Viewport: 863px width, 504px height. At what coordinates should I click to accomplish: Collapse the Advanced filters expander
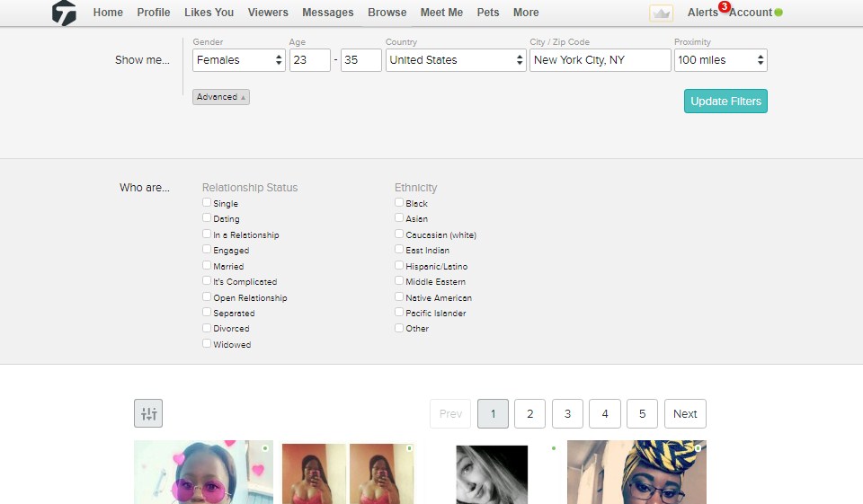[221, 97]
